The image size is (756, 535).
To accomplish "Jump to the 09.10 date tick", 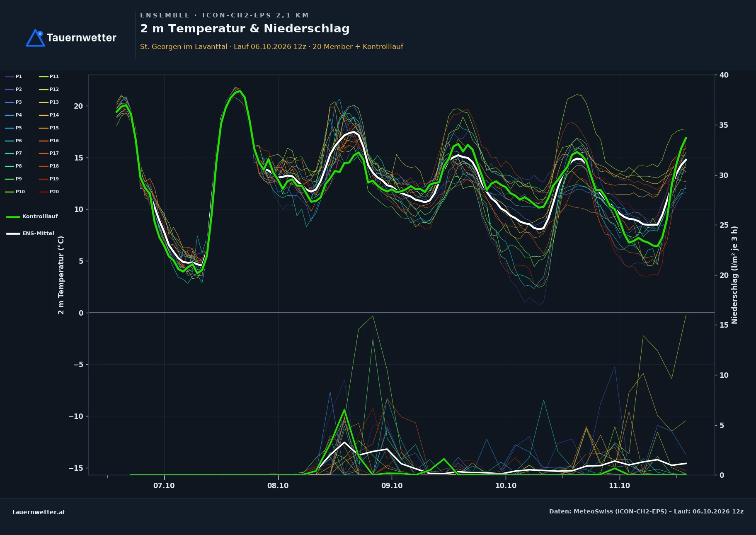I will coord(392,486).
